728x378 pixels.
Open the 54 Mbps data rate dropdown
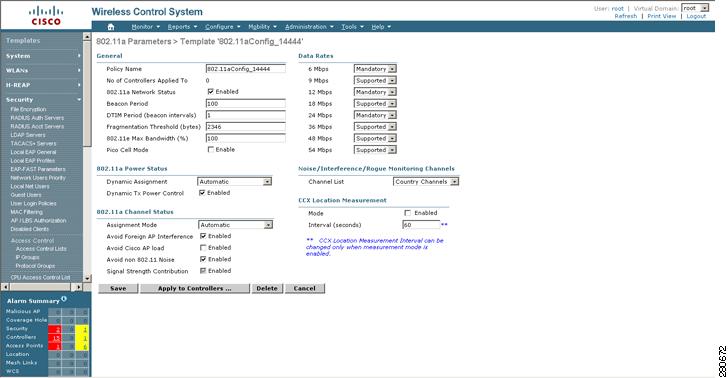[x=375, y=150]
